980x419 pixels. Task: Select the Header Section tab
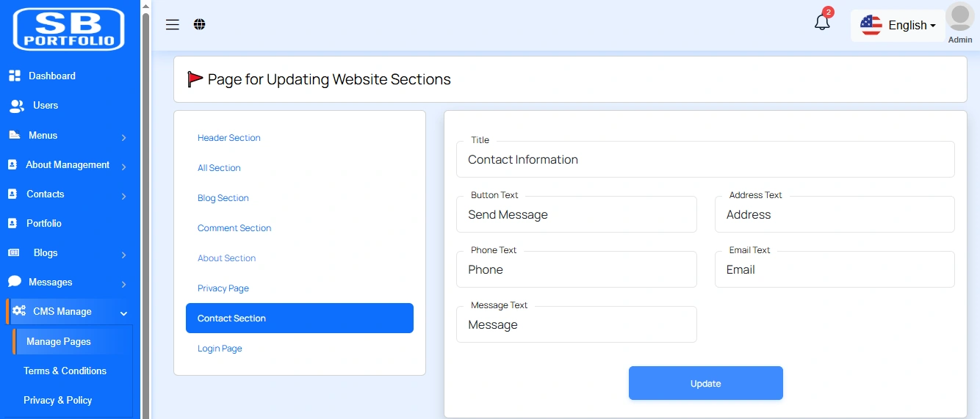point(228,138)
